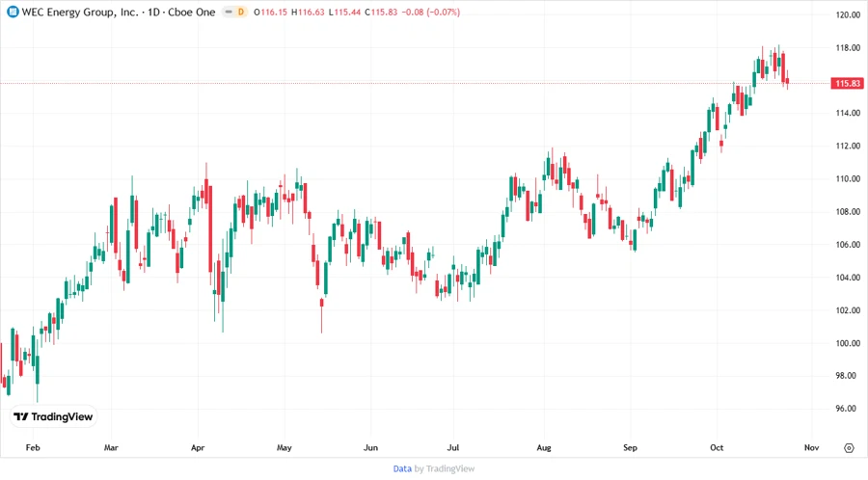Click the 96.00 price scale label
868x480 pixels.
click(848, 408)
